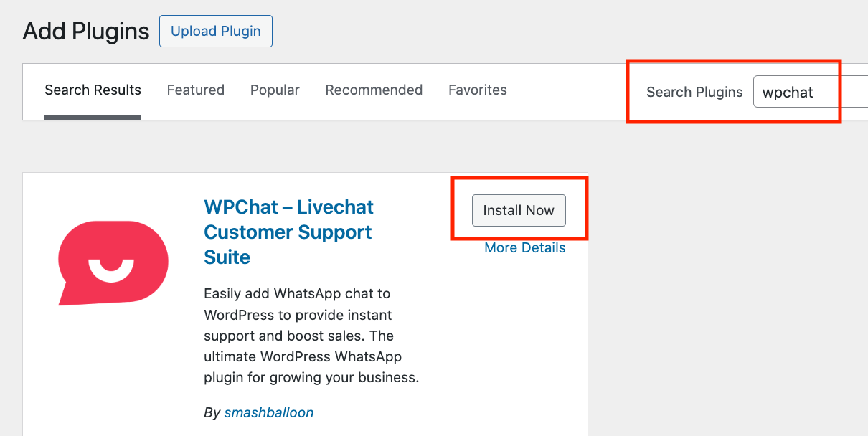Click the WPChat plugin description paragraph
The image size is (868, 436).
[311, 335]
